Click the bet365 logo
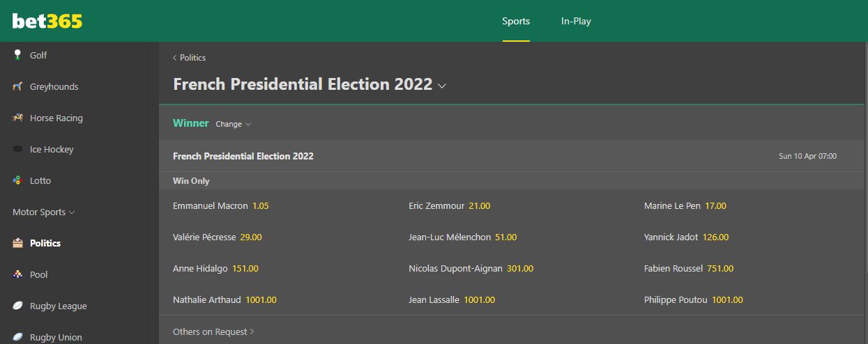The height and width of the screenshot is (344, 868). [x=47, y=21]
